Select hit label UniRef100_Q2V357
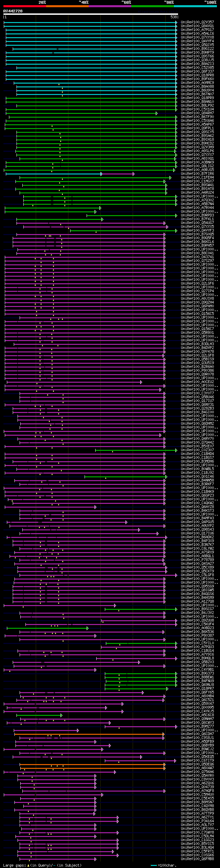 [197, 22]
